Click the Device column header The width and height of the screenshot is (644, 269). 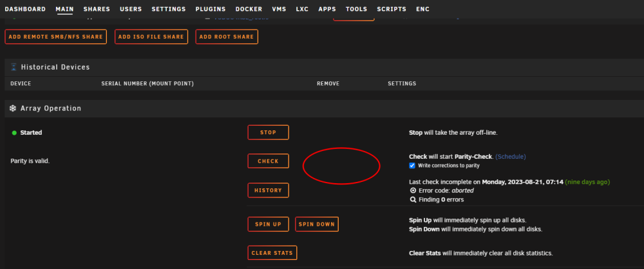click(21, 83)
